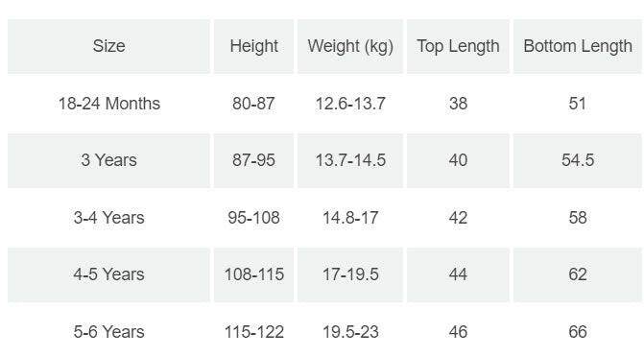Click the Bottom Length column header
The width and height of the screenshot is (644, 357).
pos(578,46)
